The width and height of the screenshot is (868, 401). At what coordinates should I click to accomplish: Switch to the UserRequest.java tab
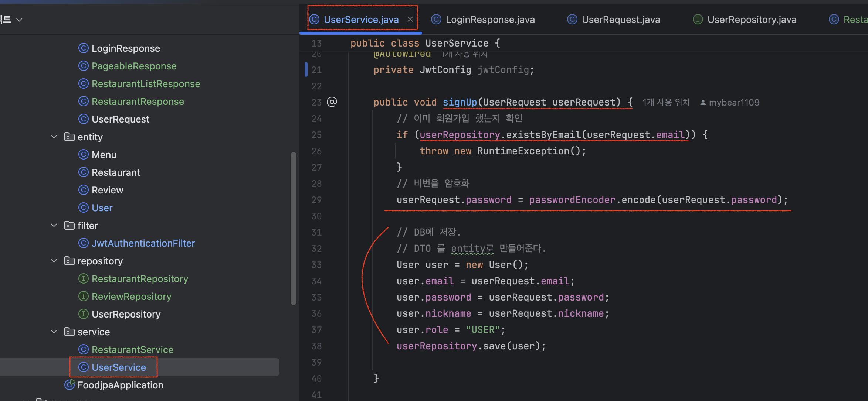click(620, 19)
